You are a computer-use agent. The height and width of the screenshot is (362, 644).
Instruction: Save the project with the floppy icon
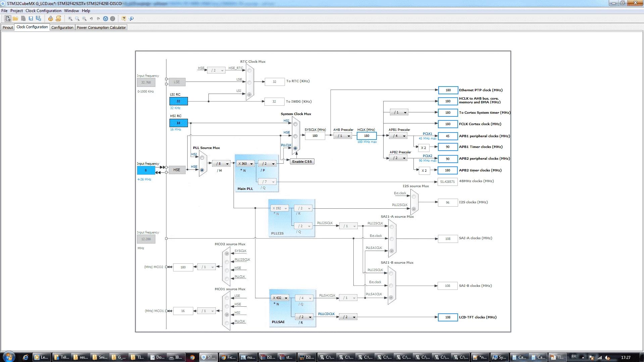click(31, 19)
